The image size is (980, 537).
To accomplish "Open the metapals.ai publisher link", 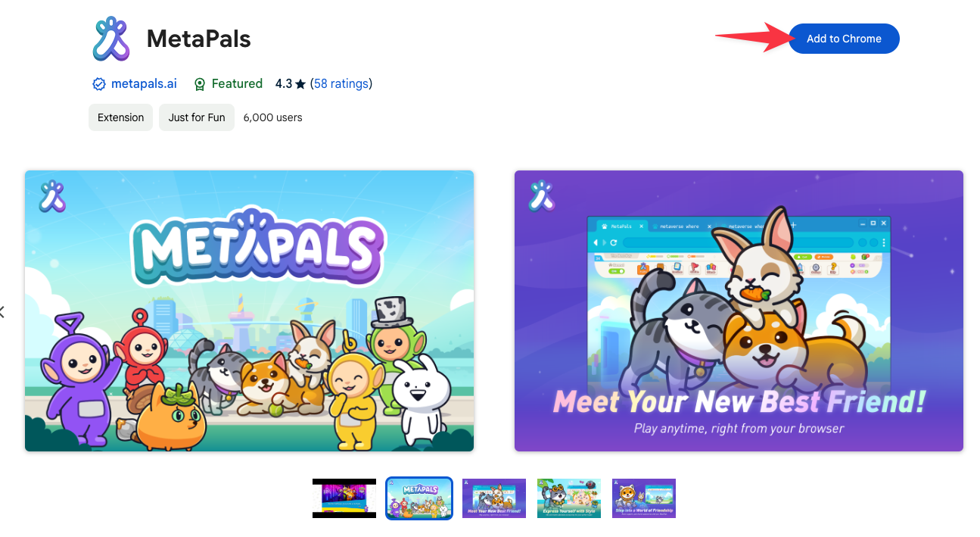I will click(144, 84).
